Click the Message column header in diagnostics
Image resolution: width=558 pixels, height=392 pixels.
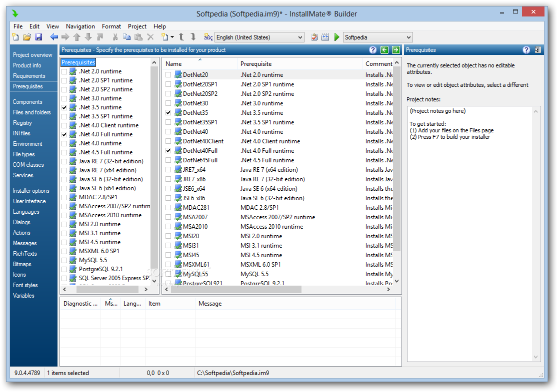pyautogui.click(x=295, y=304)
